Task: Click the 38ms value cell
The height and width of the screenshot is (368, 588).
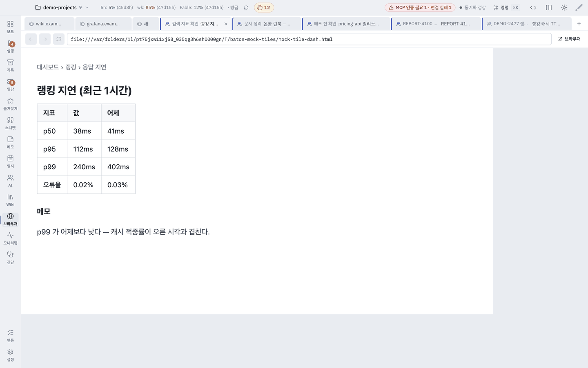Action: 84,131
